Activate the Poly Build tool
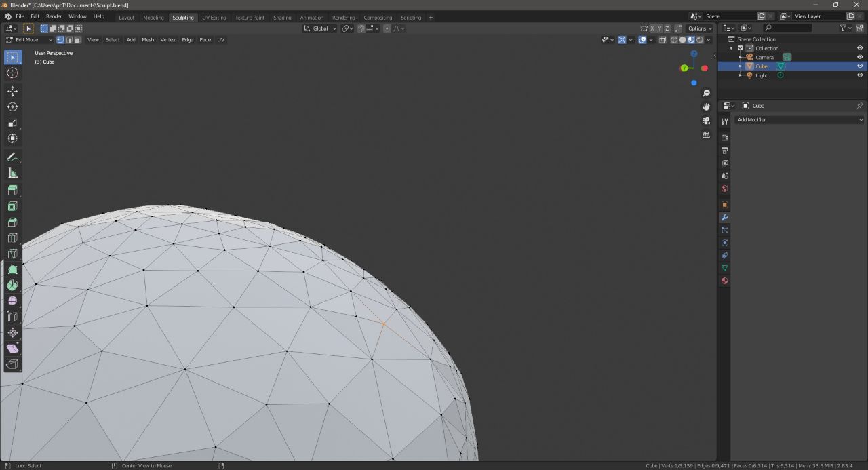Image resolution: width=868 pixels, height=470 pixels. 13,269
